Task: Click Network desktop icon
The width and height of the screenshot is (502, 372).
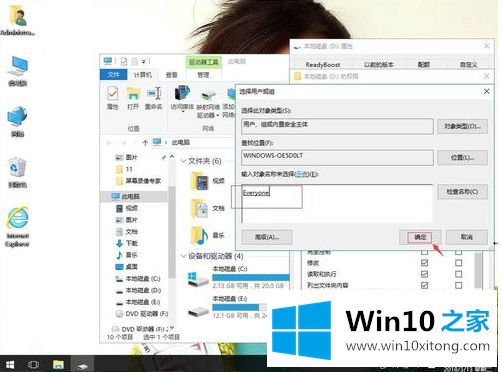Action: (x=17, y=122)
